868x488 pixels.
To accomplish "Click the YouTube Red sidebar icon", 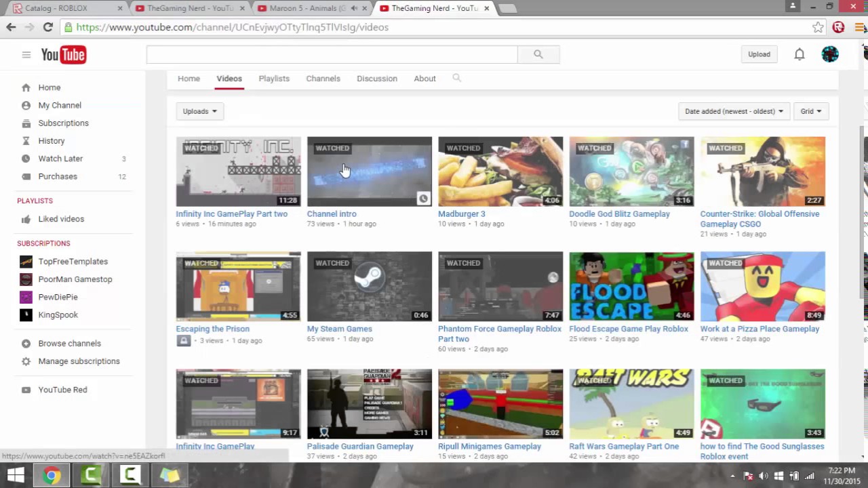I will point(26,390).
